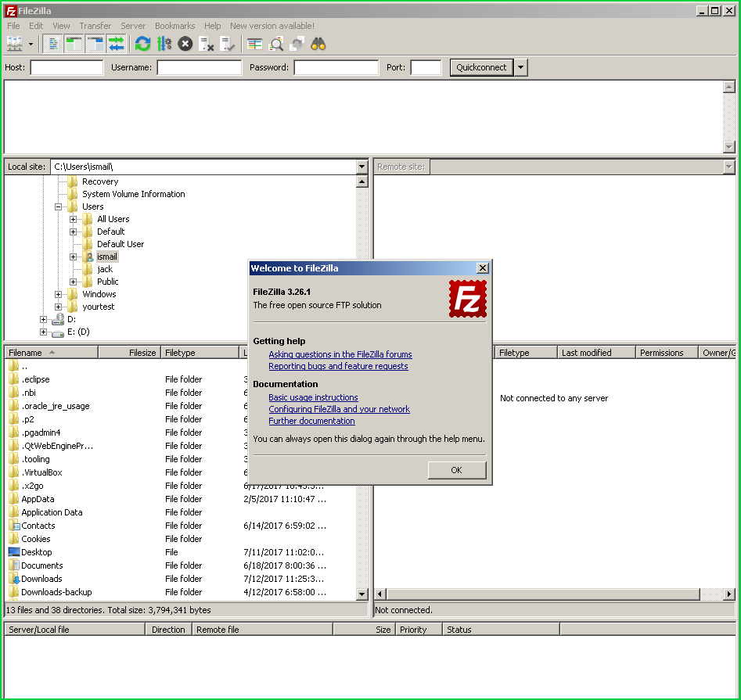Collapse the Users folder in tree
This screenshot has width=741, height=700.
pyautogui.click(x=58, y=207)
